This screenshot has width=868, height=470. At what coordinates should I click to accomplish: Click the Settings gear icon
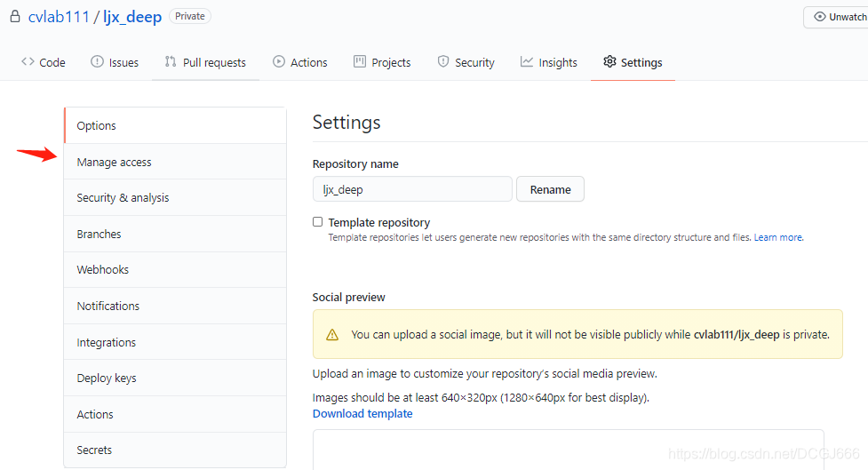pyautogui.click(x=609, y=62)
